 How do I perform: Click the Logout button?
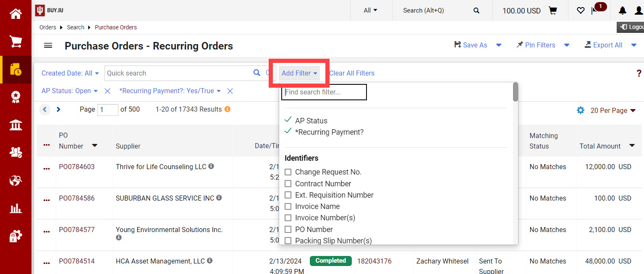(x=630, y=27)
